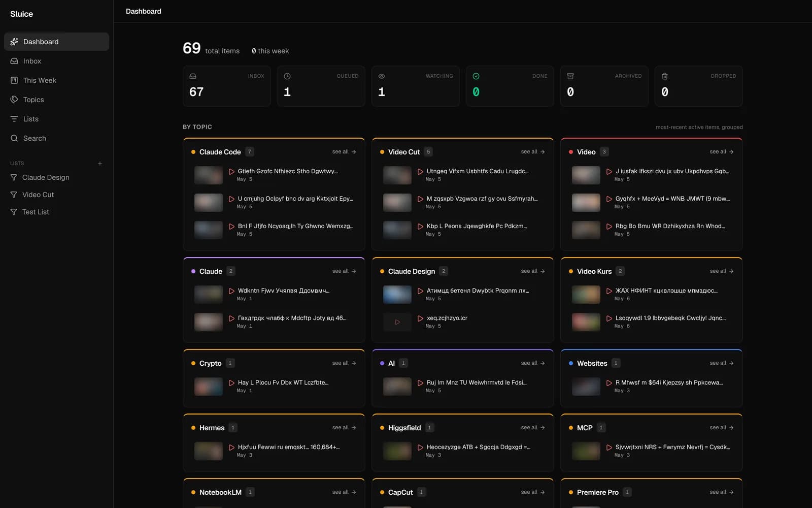Open the Test List filter

pos(56,212)
